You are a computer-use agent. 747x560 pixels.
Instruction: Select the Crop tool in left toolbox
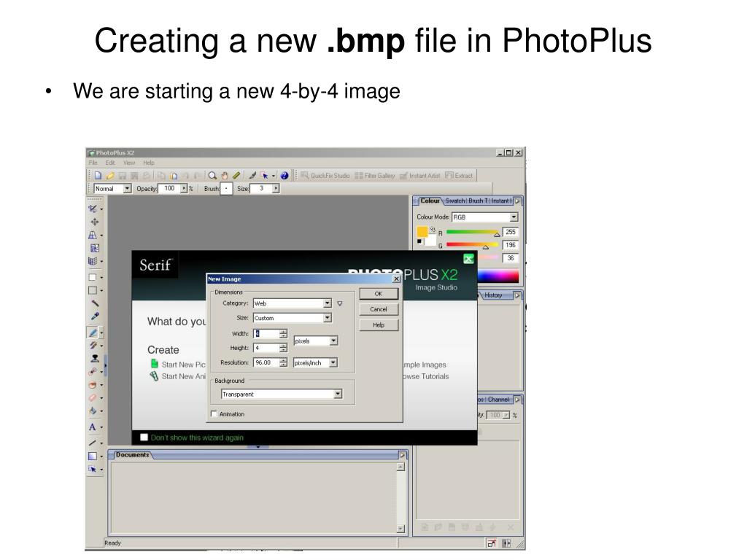coord(93,209)
